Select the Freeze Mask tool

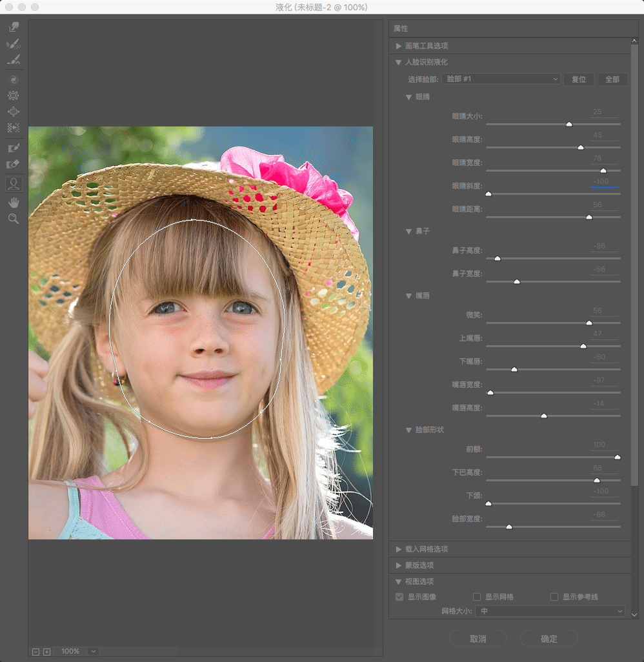coord(14,148)
